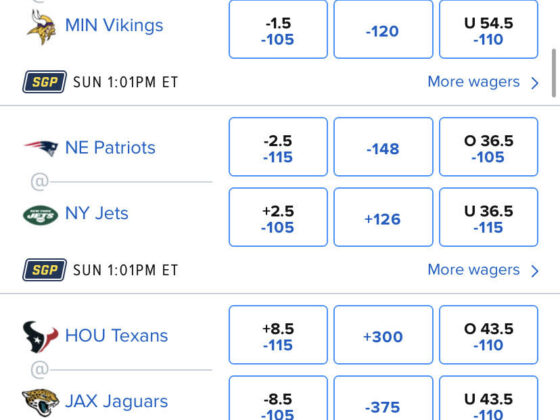
Task: Pick Jaguars -375 moneyline
Action: coord(383,400)
